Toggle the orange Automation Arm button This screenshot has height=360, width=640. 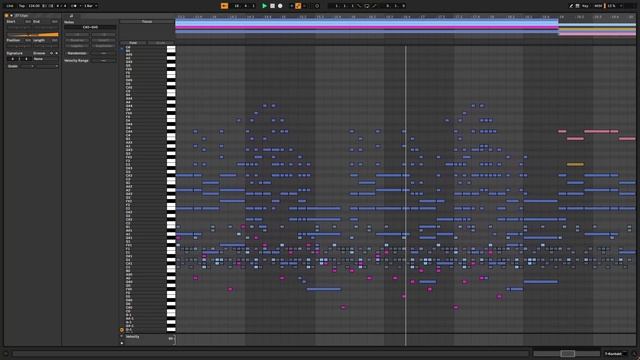(x=298, y=6)
